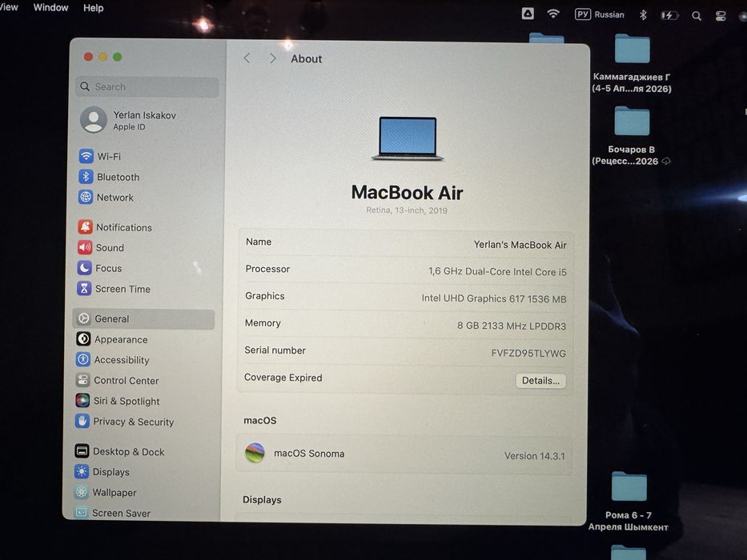747x560 pixels.
Task: Click the Version 14.3.1 text
Action: tap(535, 456)
